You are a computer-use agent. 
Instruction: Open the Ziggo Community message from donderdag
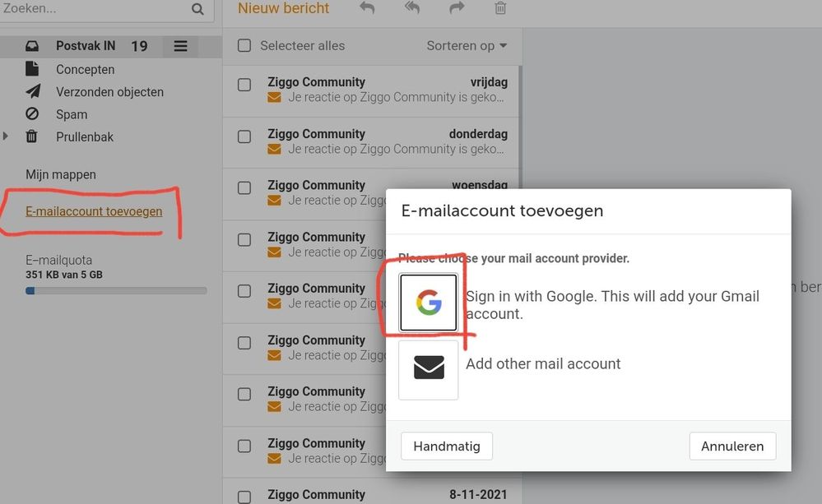point(372,142)
